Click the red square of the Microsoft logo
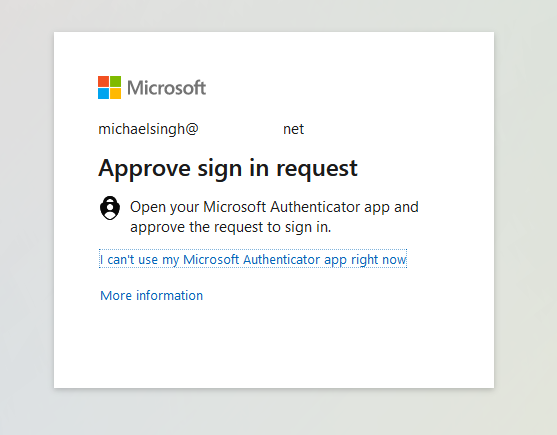Image resolution: width=557 pixels, height=435 pixels. click(x=103, y=81)
